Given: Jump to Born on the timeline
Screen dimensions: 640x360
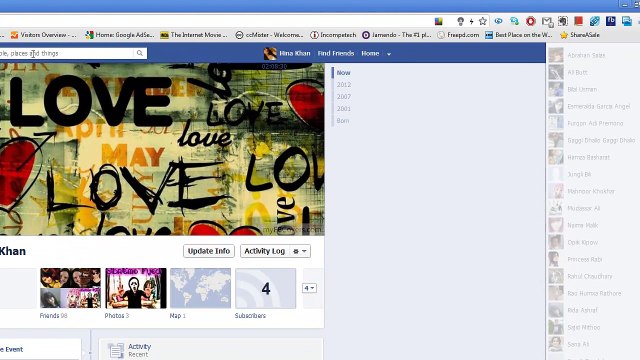Looking at the screenshot, I should point(343,121).
